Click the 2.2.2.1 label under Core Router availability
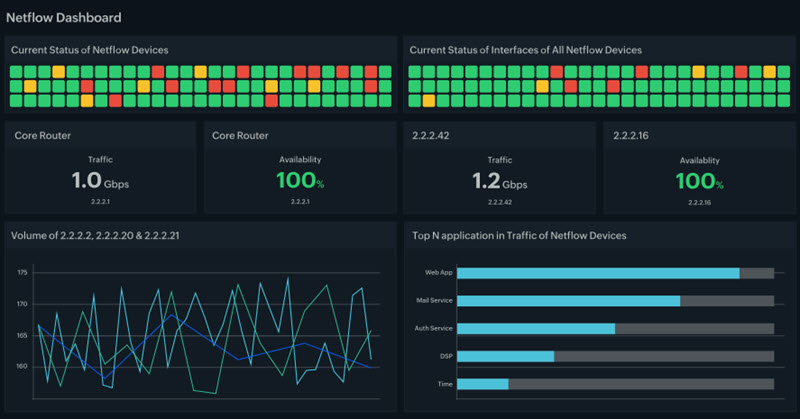 [x=300, y=202]
